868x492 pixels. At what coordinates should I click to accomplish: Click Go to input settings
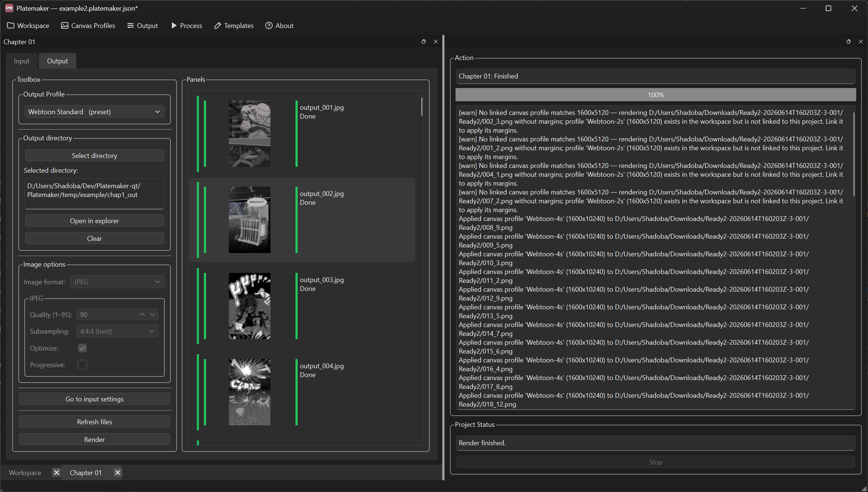coord(95,399)
